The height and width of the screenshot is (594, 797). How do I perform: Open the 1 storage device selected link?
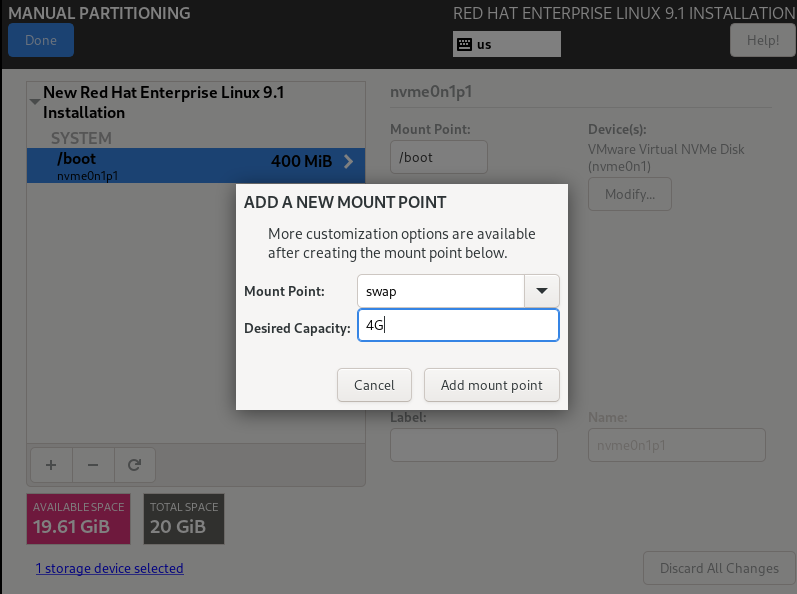pos(109,568)
